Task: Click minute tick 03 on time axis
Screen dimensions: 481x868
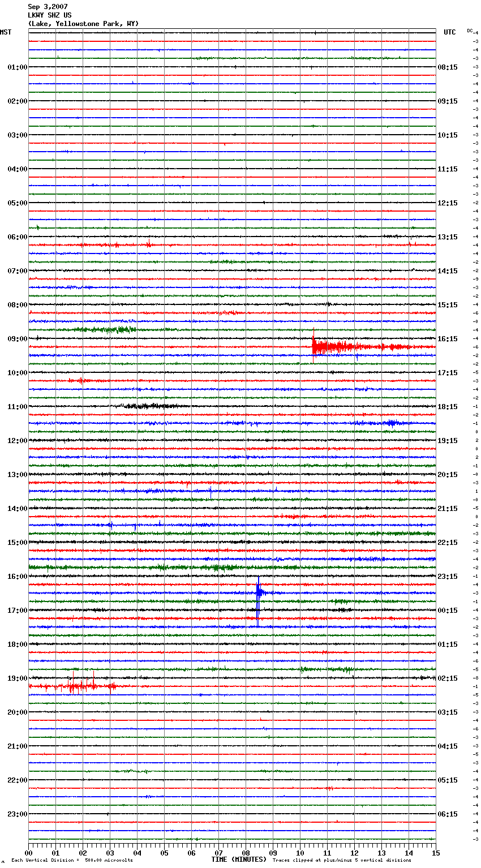Action: click(x=110, y=853)
